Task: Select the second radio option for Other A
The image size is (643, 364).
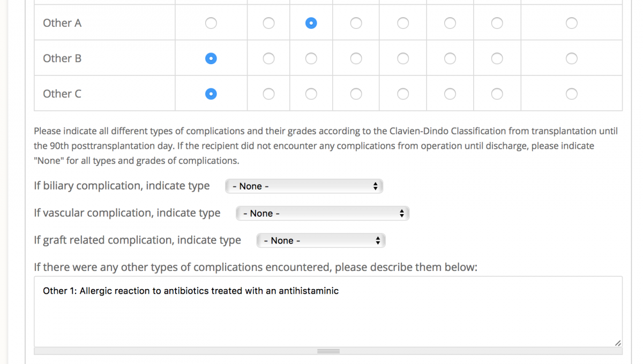Action: click(268, 23)
